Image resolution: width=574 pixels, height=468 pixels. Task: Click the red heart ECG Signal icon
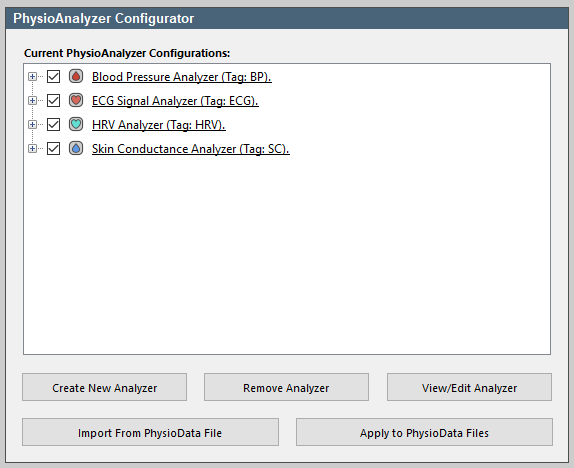click(76, 100)
